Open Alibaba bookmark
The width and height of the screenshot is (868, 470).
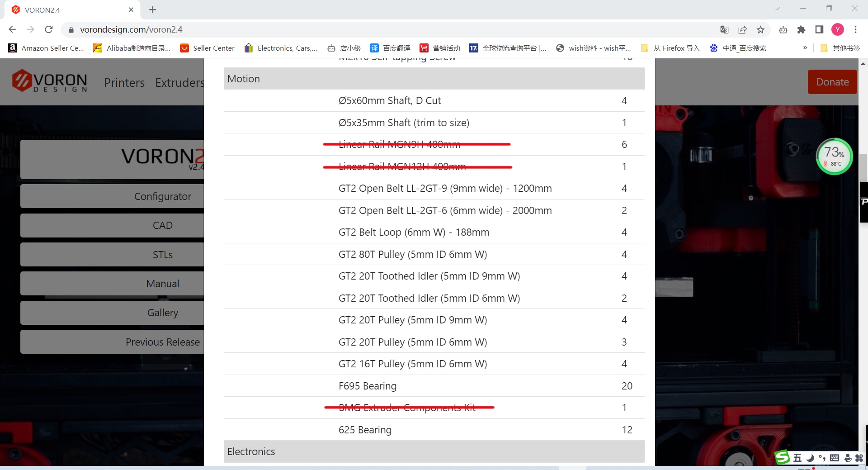(x=132, y=48)
